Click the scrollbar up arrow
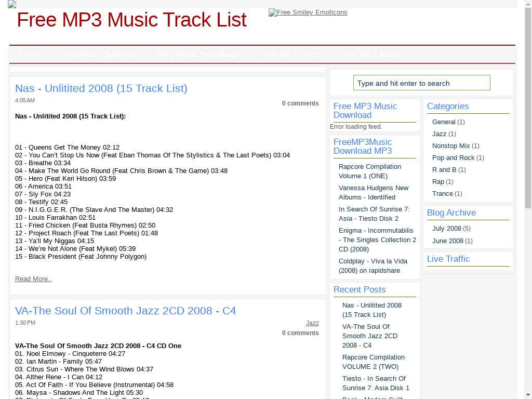Image resolution: width=532 pixels, height=399 pixels. tap(528, 4)
